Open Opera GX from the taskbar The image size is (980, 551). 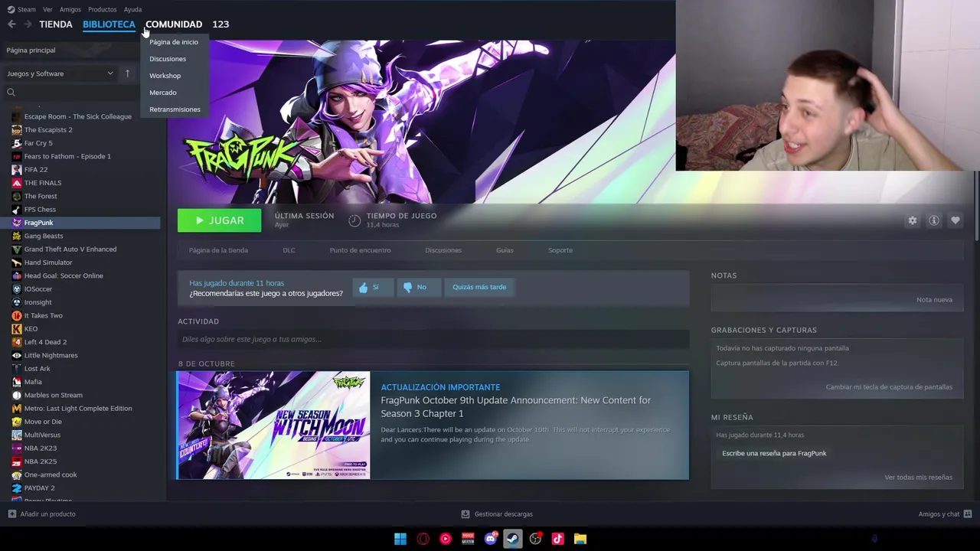click(423, 539)
